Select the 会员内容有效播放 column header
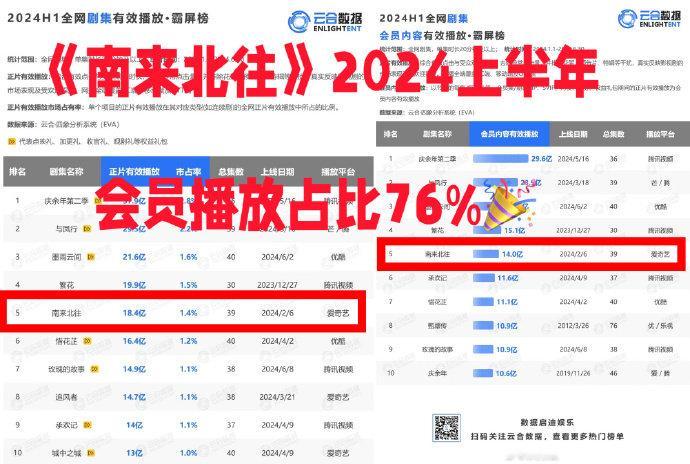 (509, 134)
